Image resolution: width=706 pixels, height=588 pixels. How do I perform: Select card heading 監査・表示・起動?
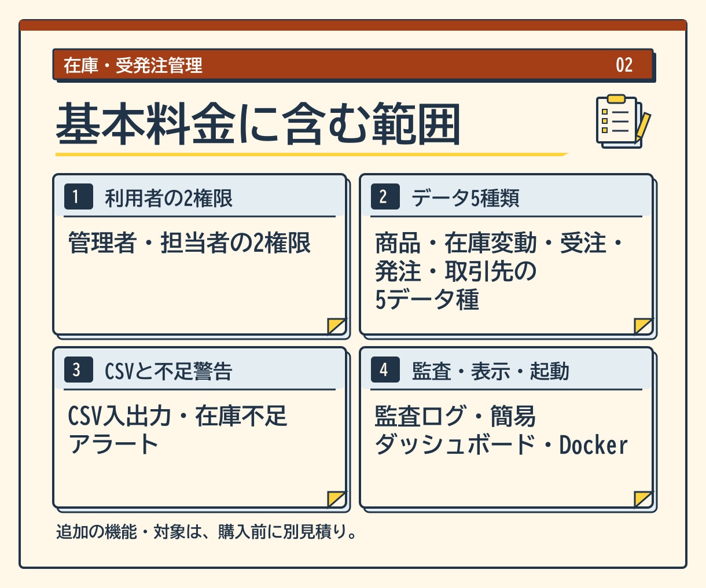[491, 371]
